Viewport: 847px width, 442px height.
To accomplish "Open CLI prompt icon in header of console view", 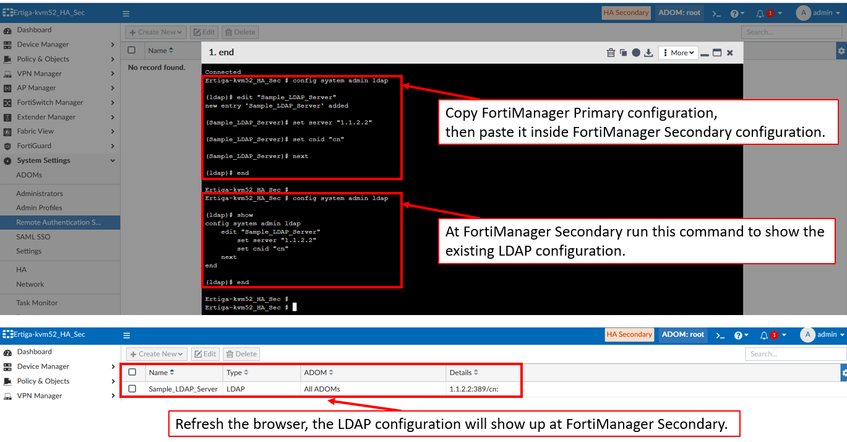I will tap(717, 14).
